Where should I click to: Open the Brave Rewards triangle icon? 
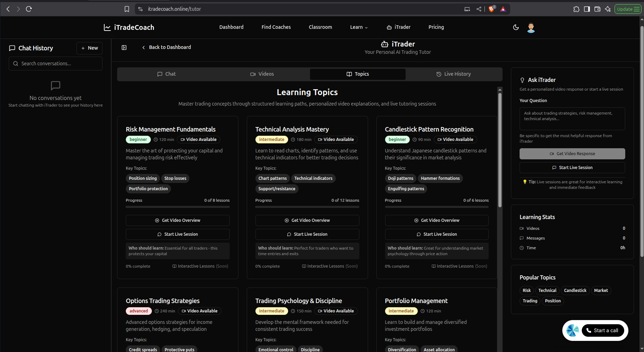503,9
